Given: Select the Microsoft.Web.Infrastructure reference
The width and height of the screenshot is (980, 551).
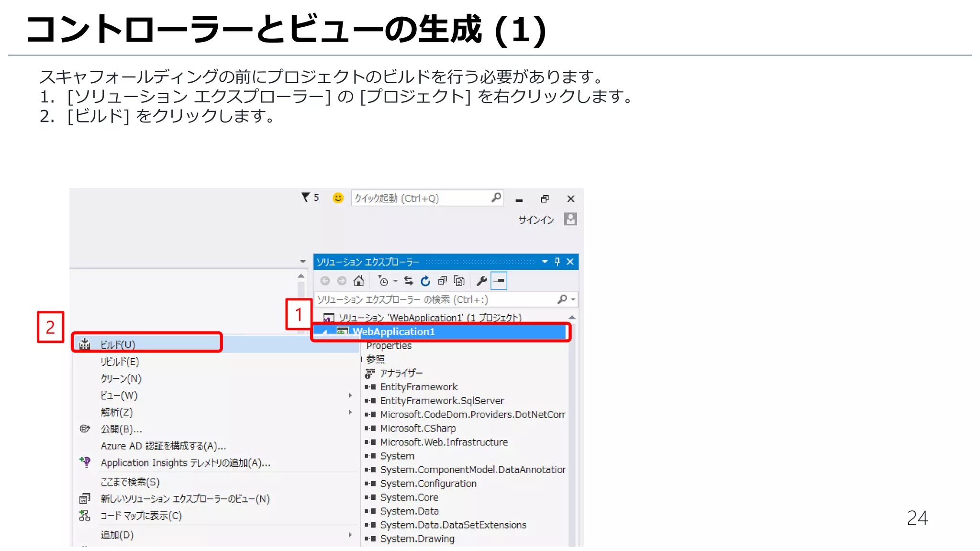Looking at the screenshot, I should coord(444,442).
